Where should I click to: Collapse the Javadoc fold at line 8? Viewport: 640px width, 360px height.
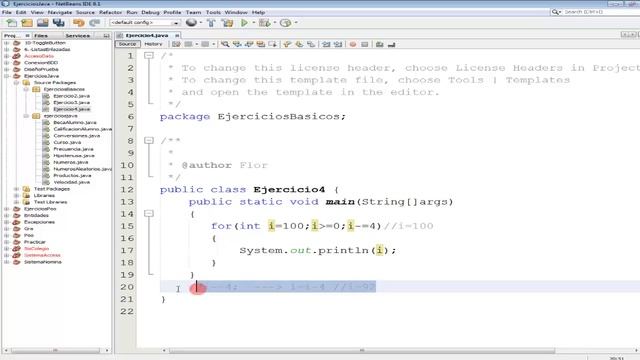149,140
